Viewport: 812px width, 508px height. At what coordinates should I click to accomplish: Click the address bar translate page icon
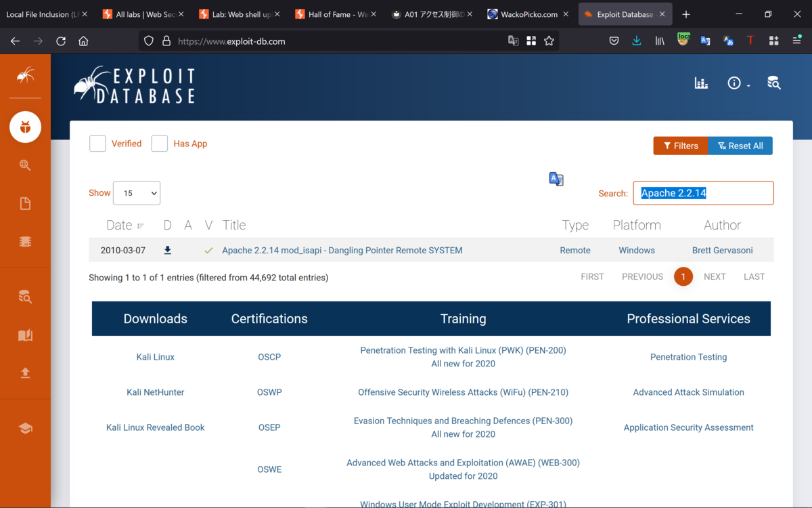514,41
